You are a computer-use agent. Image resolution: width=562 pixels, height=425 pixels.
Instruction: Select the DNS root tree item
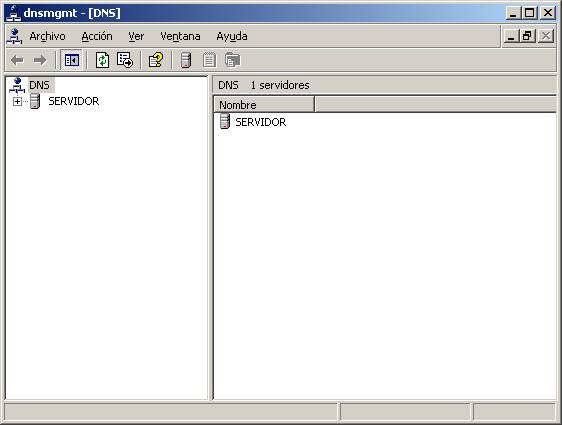39,85
